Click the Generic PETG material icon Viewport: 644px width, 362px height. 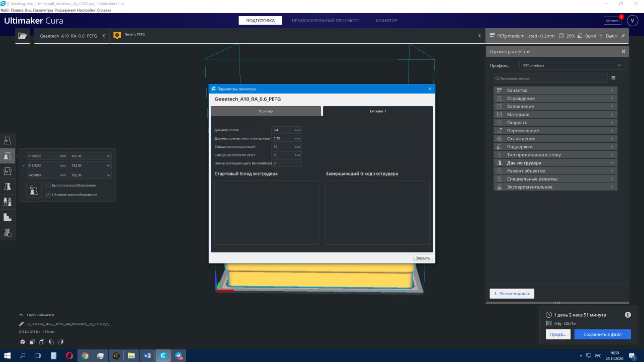[x=117, y=35]
